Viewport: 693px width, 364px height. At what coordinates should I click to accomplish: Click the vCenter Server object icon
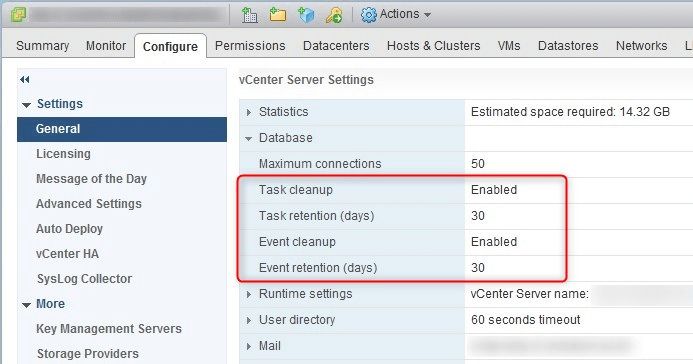point(18,14)
